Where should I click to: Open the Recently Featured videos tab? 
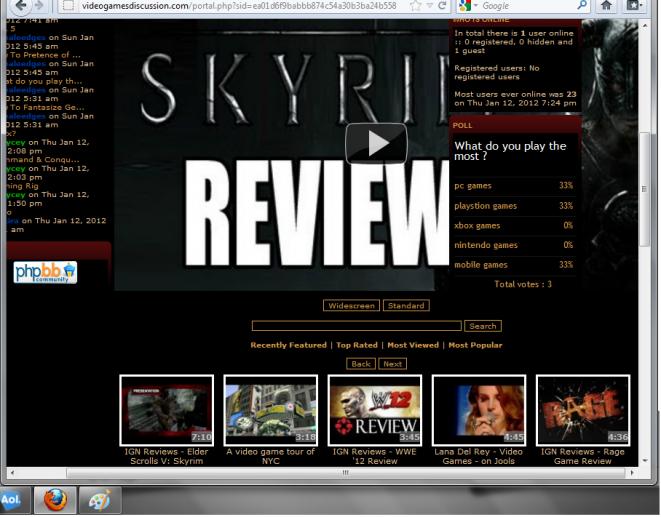pos(288,345)
